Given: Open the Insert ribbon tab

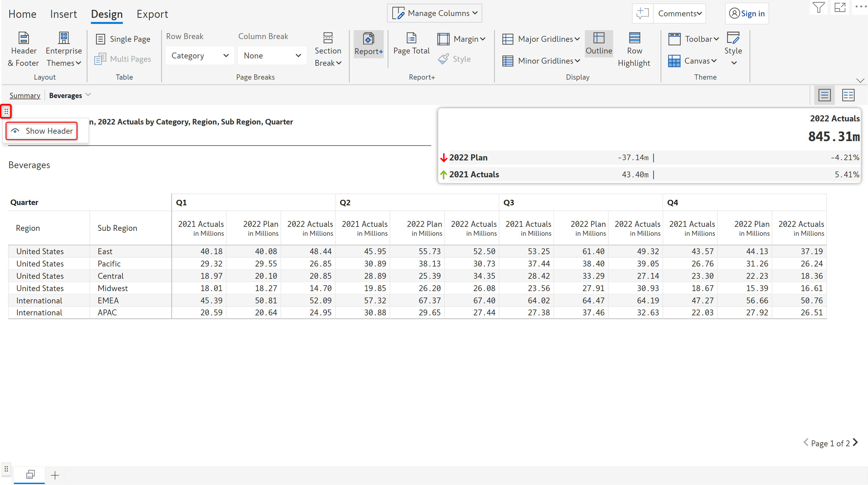Looking at the screenshot, I should 63,14.
